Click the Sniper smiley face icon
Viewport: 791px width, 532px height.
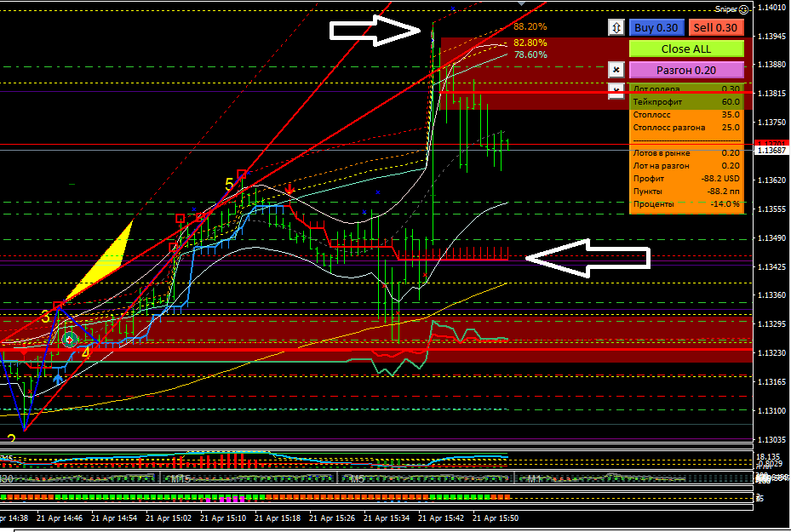pos(743,9)
